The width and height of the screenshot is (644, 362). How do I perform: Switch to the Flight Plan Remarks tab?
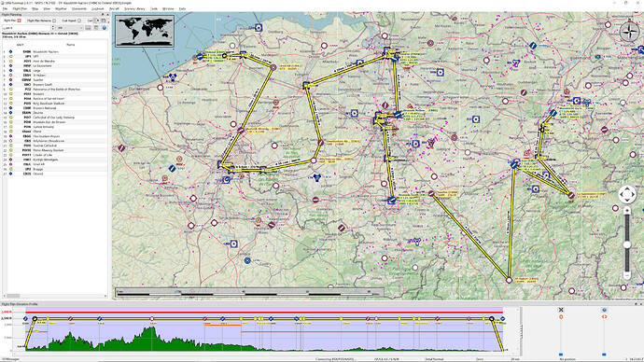point(41,21)
